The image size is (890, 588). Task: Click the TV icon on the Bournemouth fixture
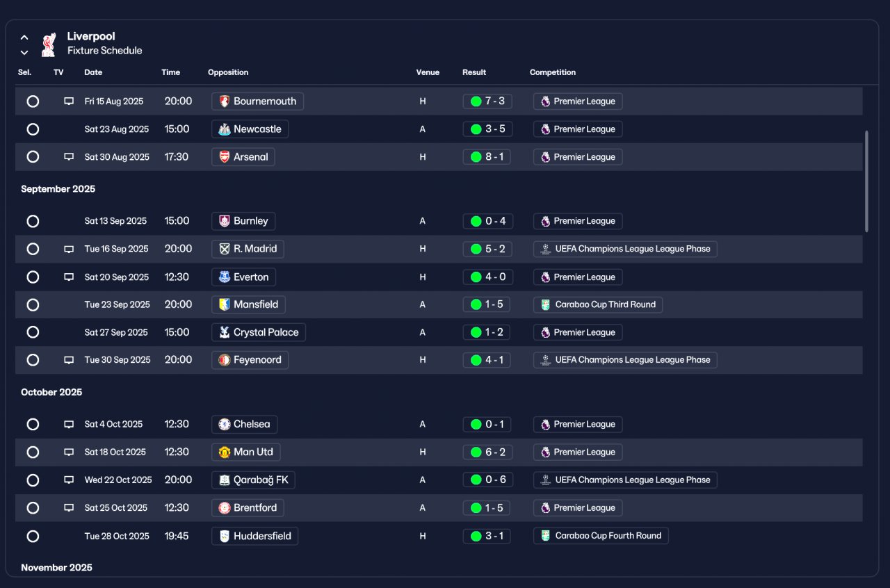click(69, 101)
